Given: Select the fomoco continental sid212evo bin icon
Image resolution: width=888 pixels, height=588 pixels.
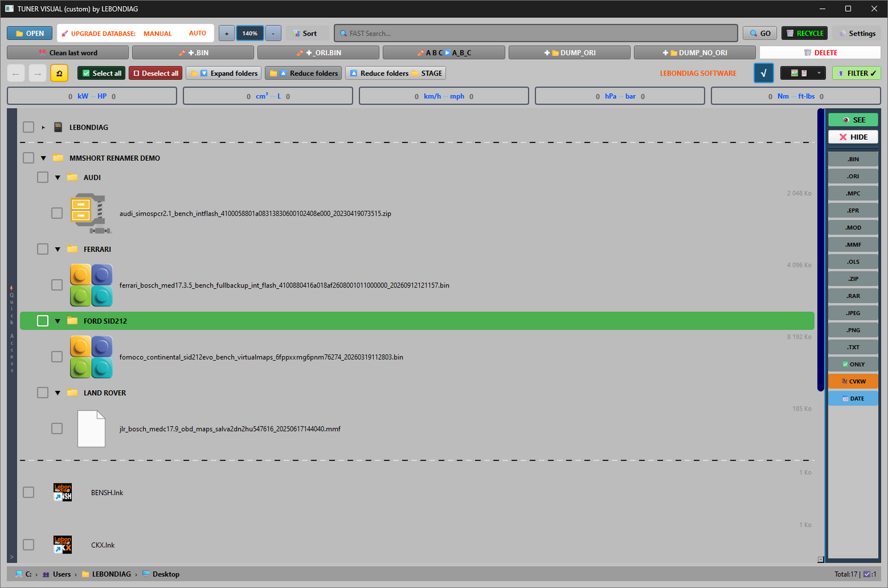Looking at the screenshot, I should 91,357.
